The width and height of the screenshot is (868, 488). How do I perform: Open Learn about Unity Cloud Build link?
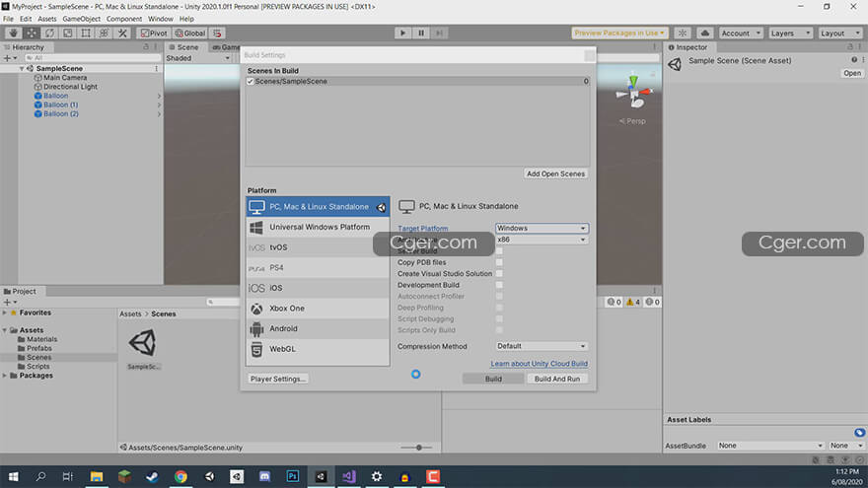(539, 364)
